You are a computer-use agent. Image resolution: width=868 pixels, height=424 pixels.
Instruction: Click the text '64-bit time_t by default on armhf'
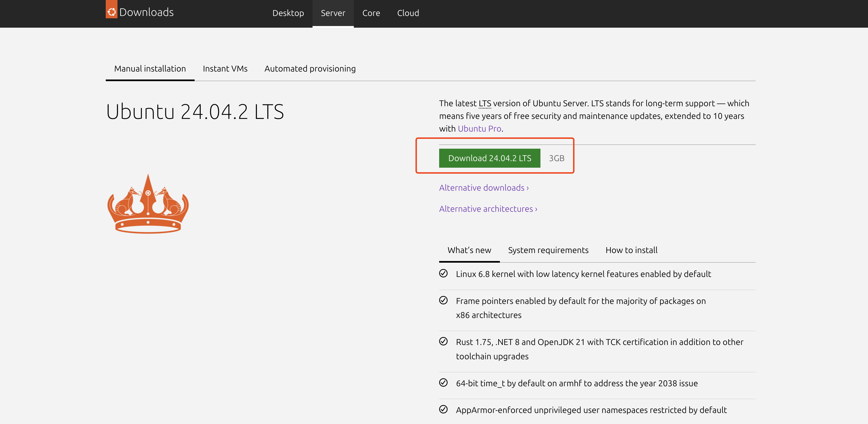[x=519, y=383]
